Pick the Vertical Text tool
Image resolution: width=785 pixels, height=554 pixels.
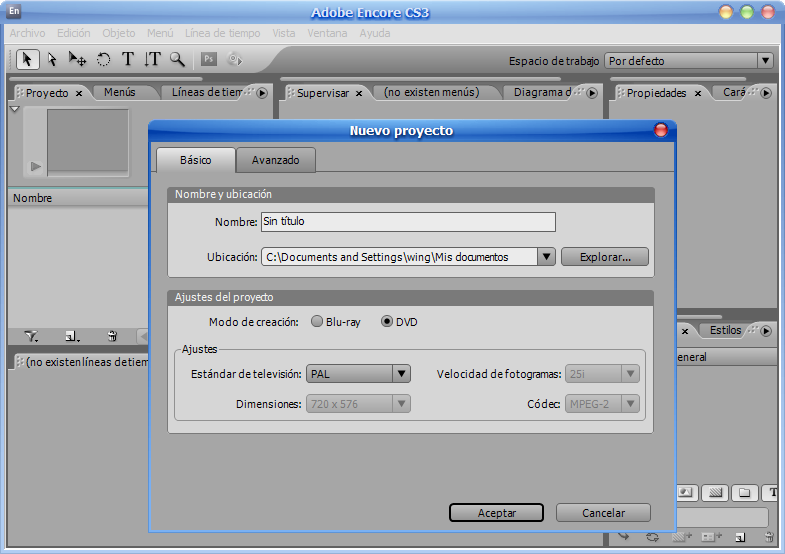(x=152, y=59)
